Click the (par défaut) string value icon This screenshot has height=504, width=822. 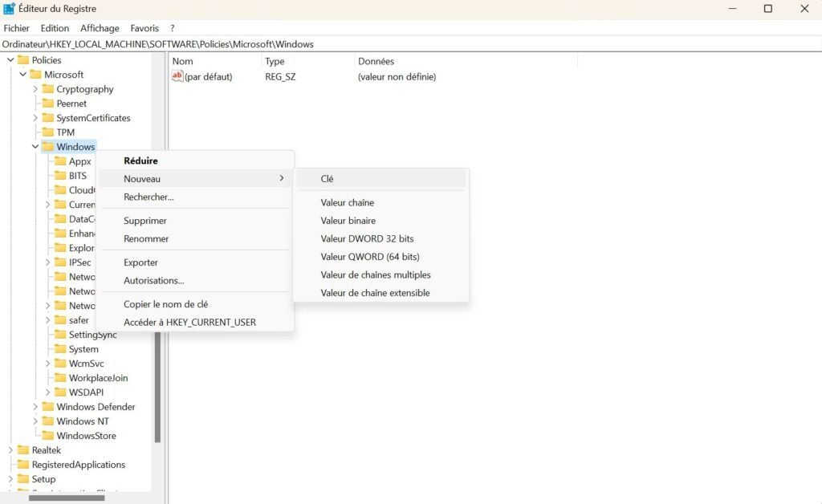(x=177, y=76)
